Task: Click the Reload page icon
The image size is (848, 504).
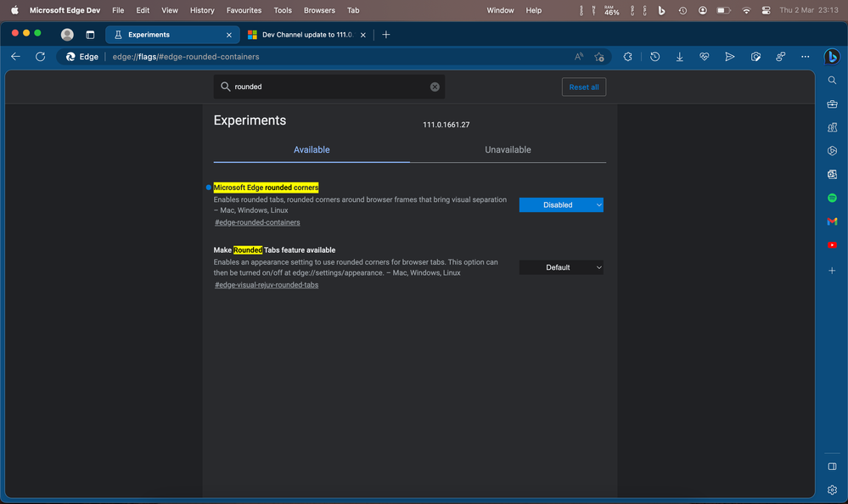Action: point(40,57)
